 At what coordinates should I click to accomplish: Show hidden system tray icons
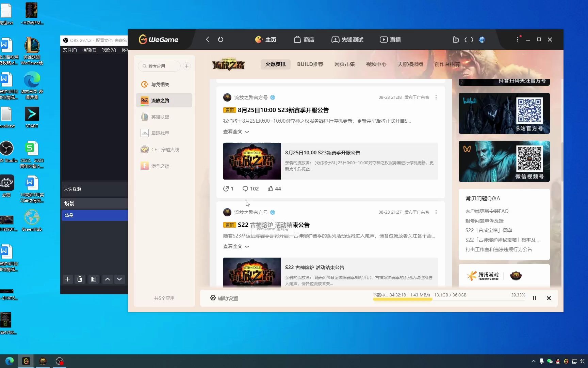[533, 361]
